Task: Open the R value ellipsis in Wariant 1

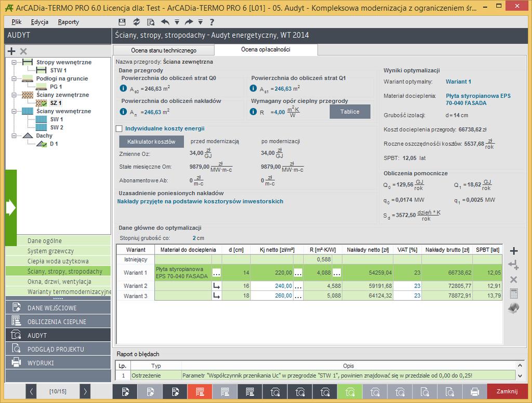Action: 337,273
